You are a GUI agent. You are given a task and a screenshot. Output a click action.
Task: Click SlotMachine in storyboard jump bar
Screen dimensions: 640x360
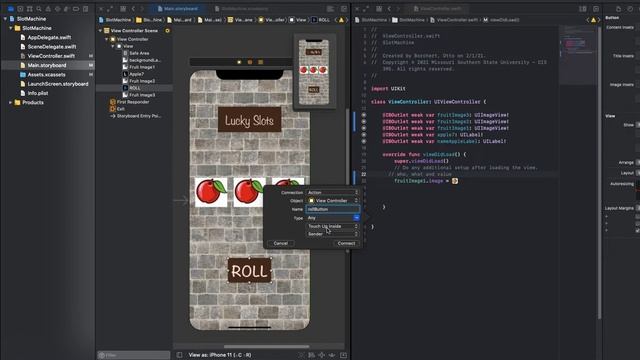pos(115,20)
